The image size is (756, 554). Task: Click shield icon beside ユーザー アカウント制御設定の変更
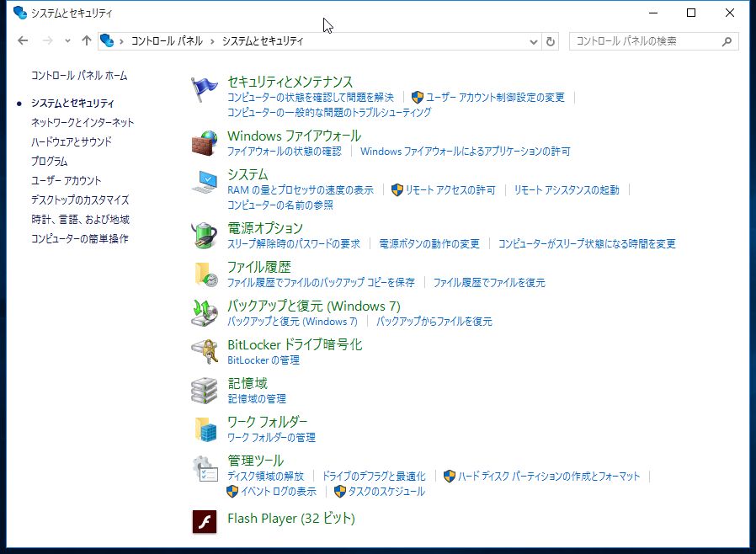(417, 98)
